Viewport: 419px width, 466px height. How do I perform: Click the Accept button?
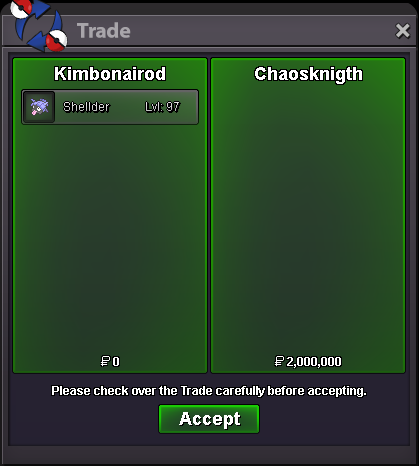click(209, 419)
